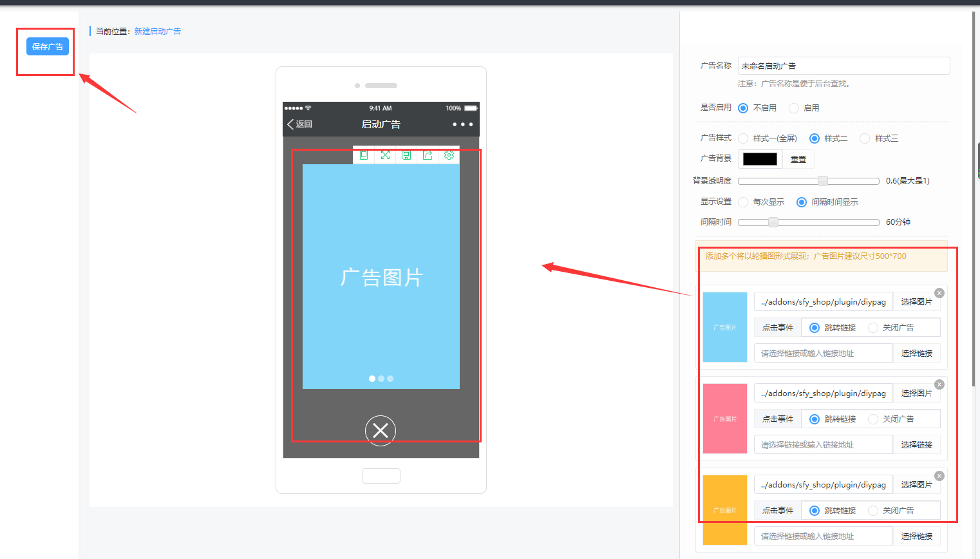This screenshot has width=980, height=559.
Task: Open the green gear settings icon
Action: (x=449, y=155)
